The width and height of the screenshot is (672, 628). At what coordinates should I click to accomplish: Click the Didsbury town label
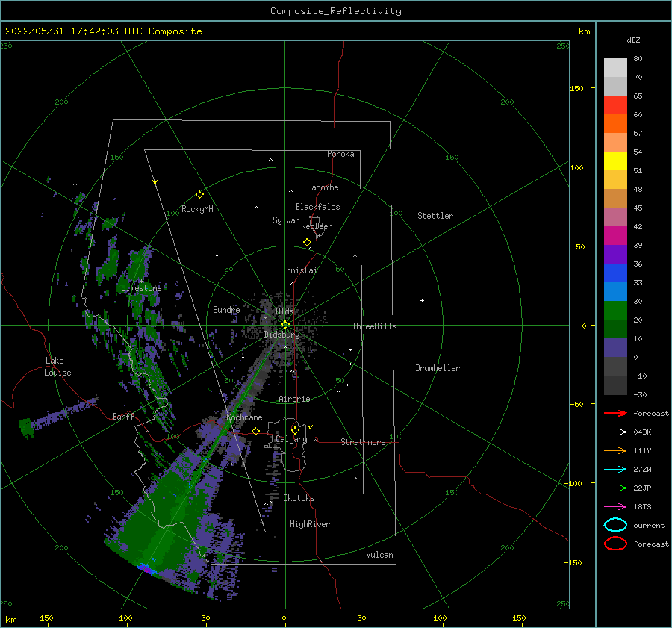[282, 335]
